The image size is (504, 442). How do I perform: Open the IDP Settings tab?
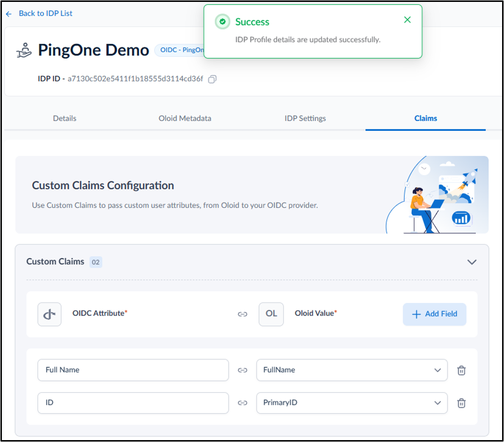tap(305, 118)
